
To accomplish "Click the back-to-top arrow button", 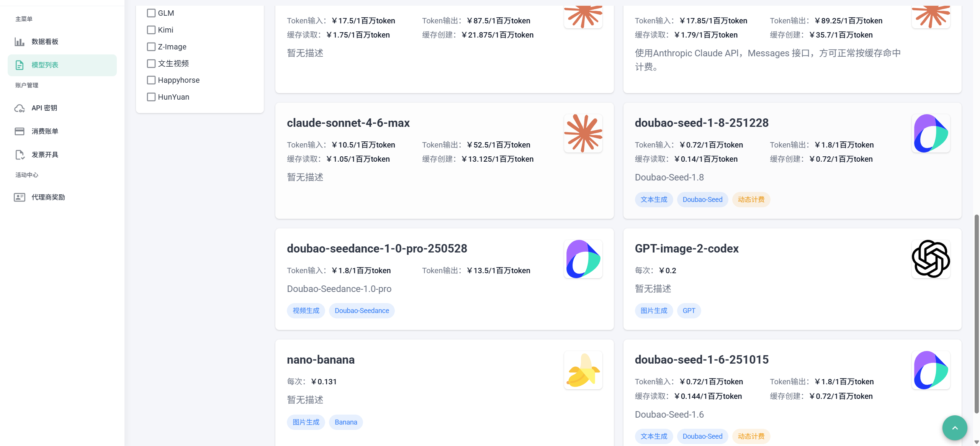I will click(954, 428).
